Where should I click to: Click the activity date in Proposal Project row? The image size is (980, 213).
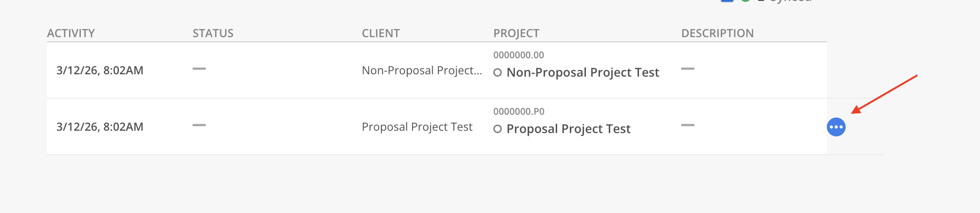click(100, 127)
